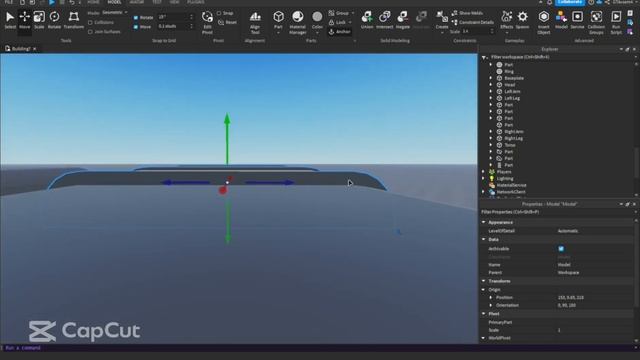
Task: Open the Lock dropdown
Action: 340,22
